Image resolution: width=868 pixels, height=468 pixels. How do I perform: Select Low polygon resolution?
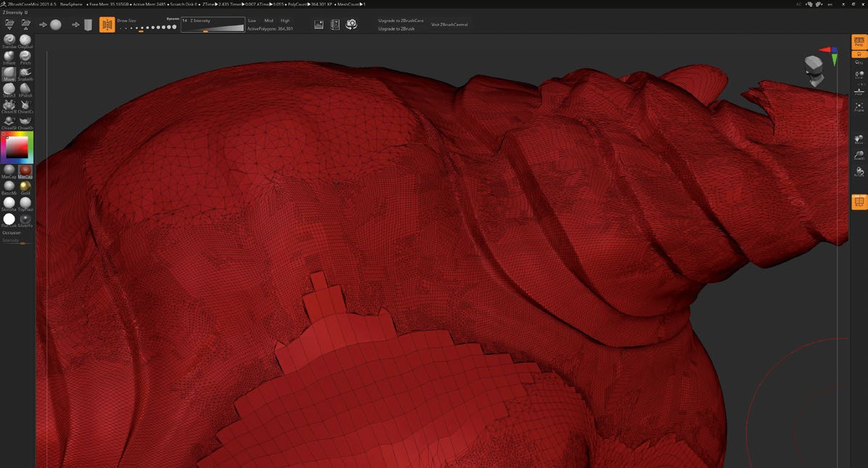tap(252, 20)
